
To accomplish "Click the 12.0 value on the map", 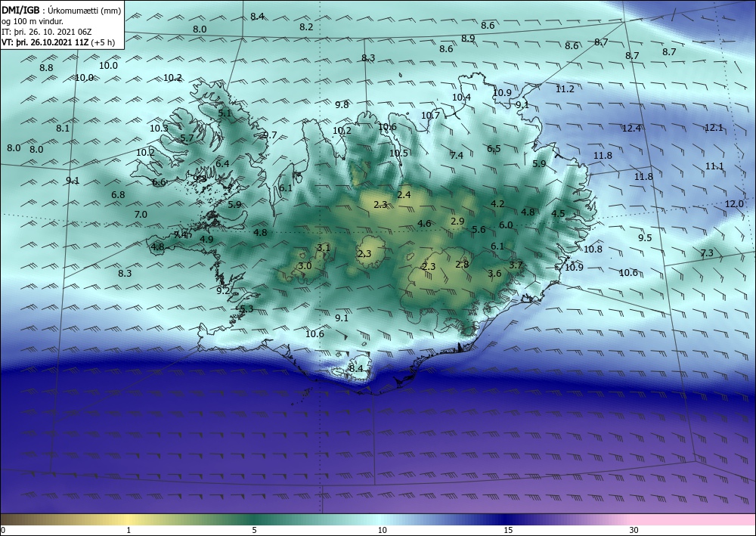I will (x=734, y=204).
